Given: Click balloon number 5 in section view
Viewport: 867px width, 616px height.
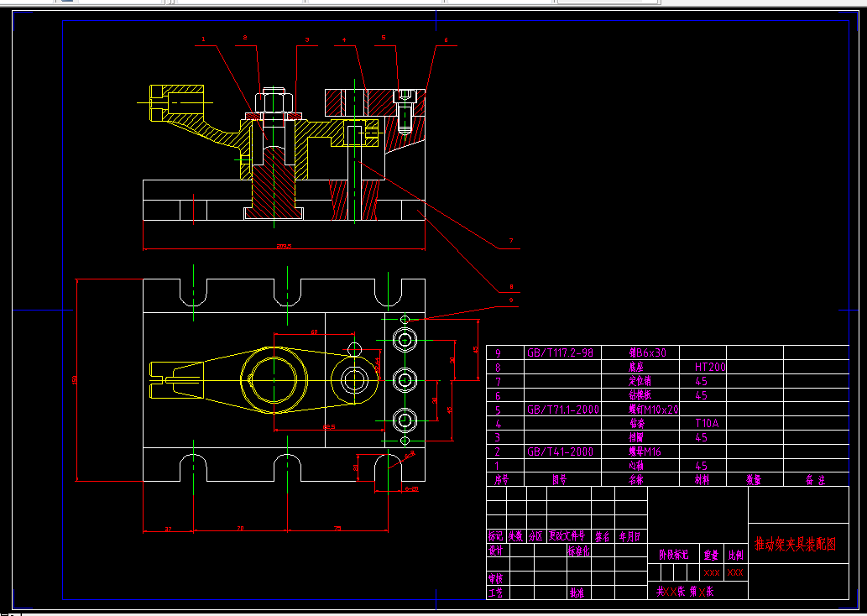Looking at the screenshot, I should point(384,38).
